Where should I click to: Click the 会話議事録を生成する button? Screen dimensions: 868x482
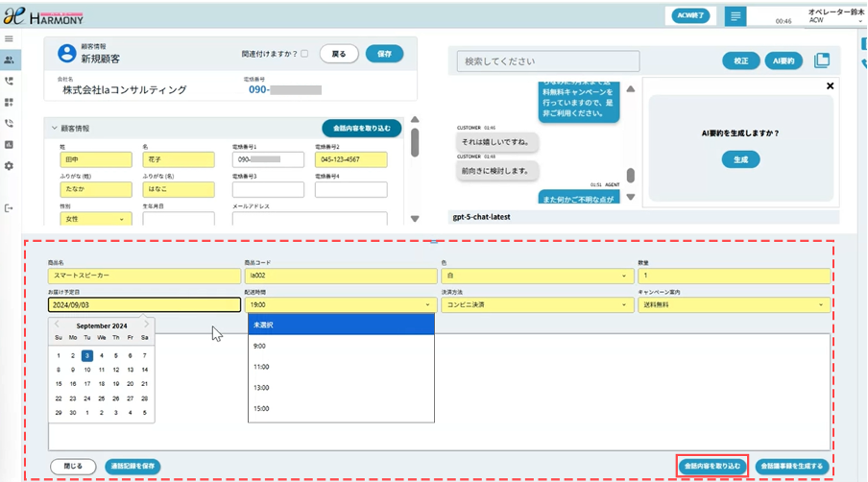[791, 466]
